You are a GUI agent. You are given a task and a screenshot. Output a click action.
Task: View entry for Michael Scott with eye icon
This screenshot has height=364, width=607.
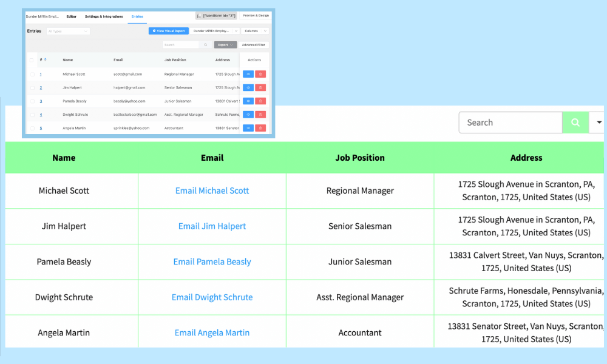(x=248, y=74)
